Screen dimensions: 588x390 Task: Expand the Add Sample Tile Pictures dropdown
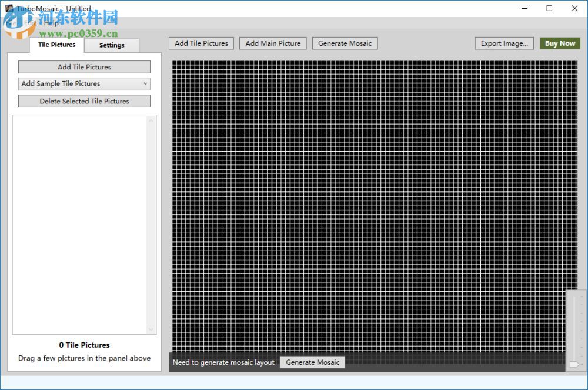[84, 83]
